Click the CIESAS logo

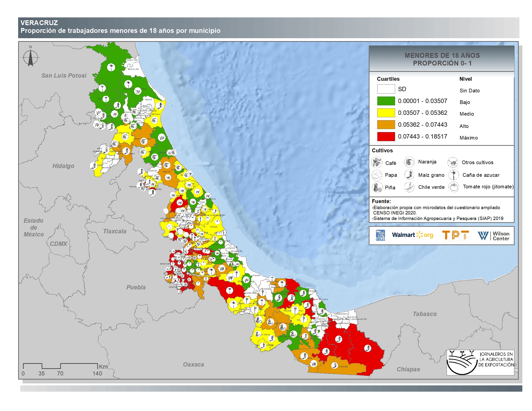(x=380, y=235)
